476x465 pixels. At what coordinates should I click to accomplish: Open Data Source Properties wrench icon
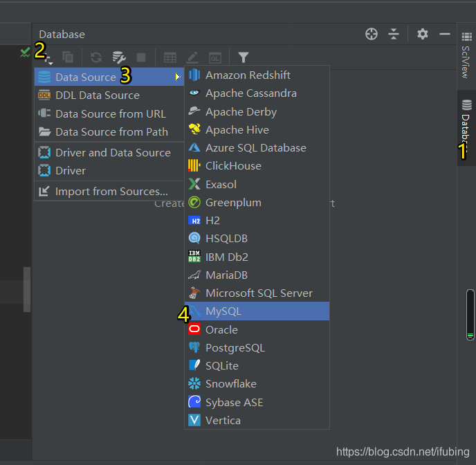[119, 57]
